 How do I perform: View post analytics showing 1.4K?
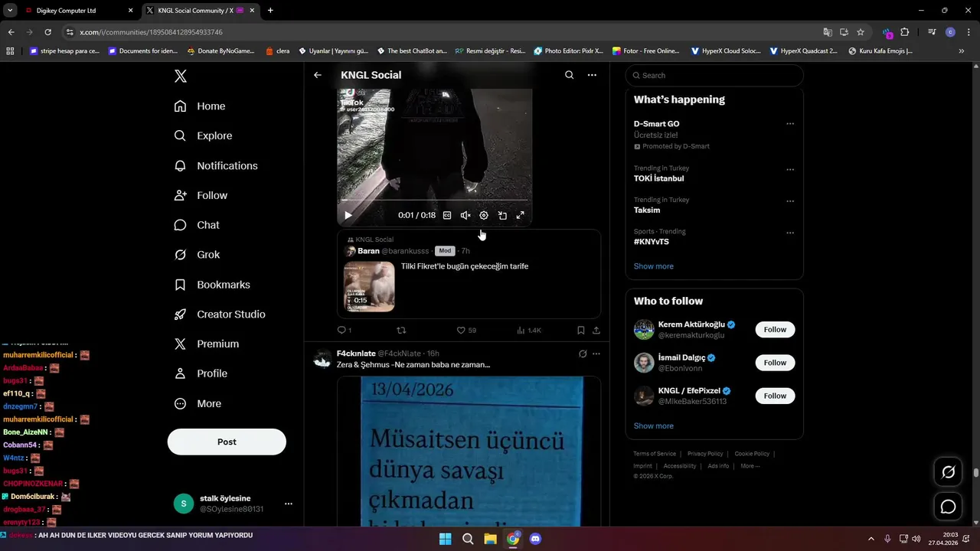coord(529,330)
